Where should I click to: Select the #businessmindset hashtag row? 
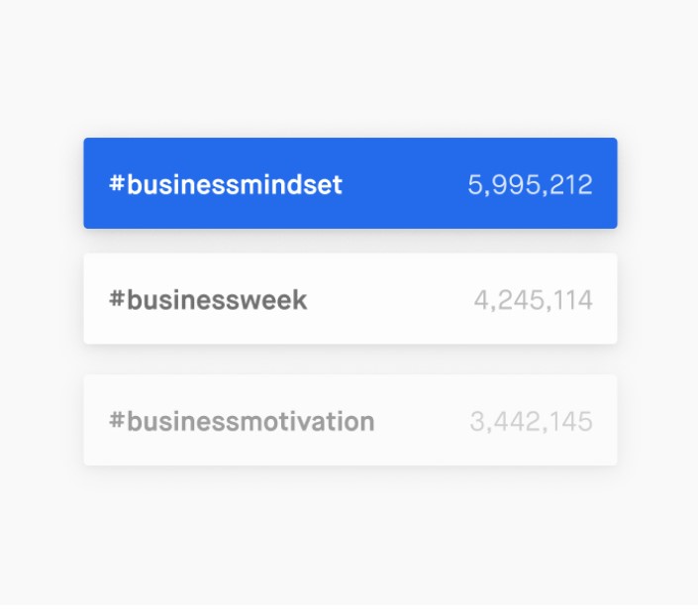tap(350, 184)
